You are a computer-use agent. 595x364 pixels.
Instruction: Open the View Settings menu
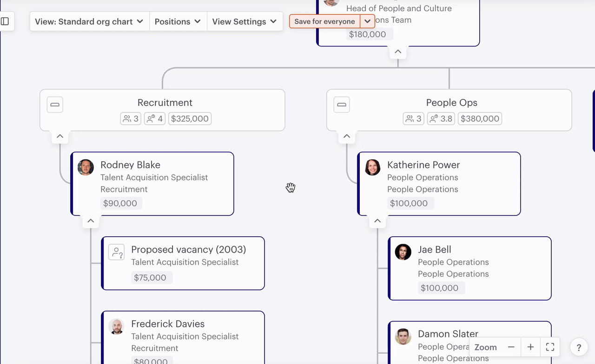coord(244,21)
